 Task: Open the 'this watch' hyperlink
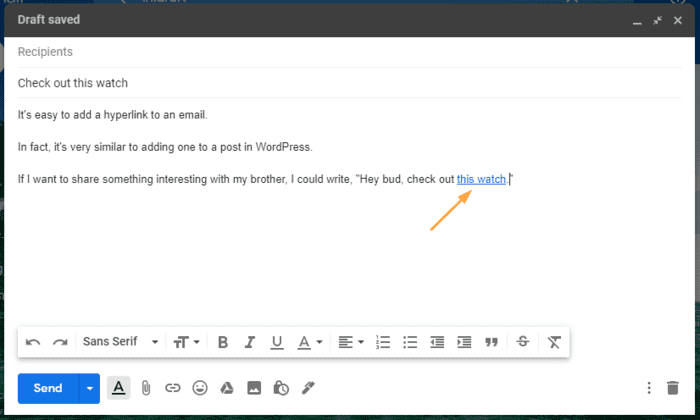[x=481, y=179]
